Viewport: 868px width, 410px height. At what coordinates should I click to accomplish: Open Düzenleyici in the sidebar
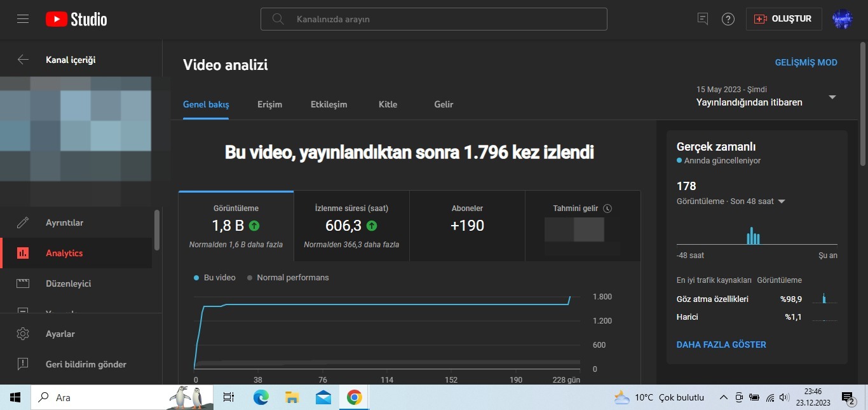[x=76, y=284]
